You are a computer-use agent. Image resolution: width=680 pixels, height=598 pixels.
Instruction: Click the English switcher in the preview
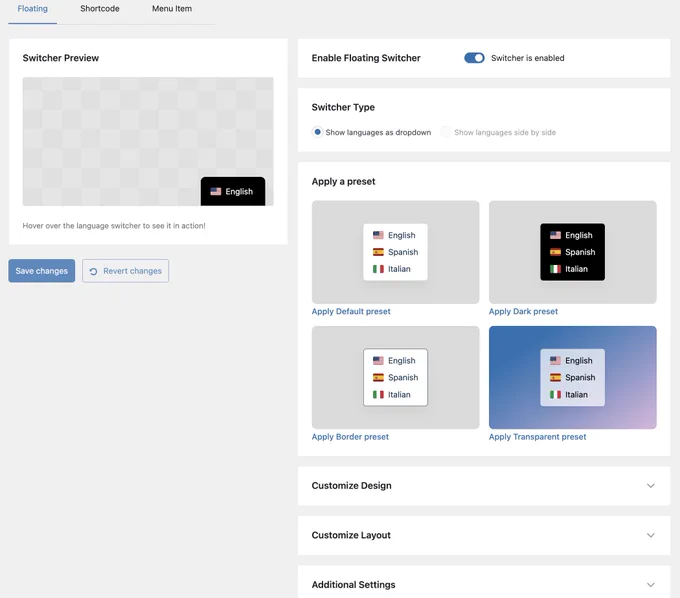pos(233,191)
